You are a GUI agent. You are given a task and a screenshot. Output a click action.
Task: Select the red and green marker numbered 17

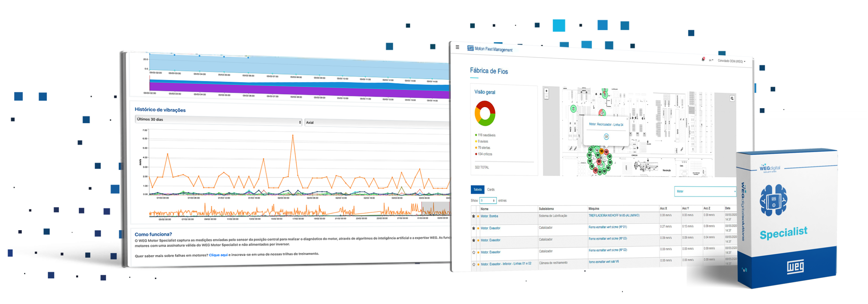pos(602,113)
